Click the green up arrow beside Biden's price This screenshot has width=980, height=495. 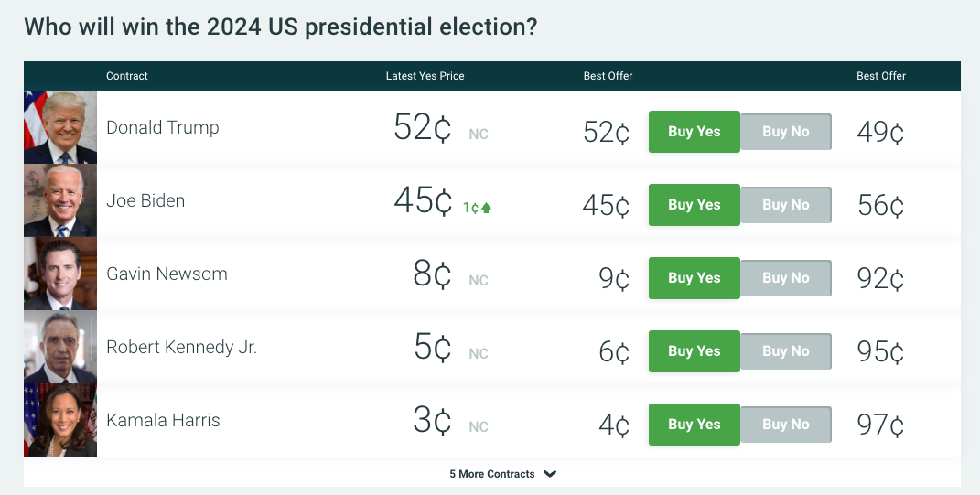pos(487,208)
